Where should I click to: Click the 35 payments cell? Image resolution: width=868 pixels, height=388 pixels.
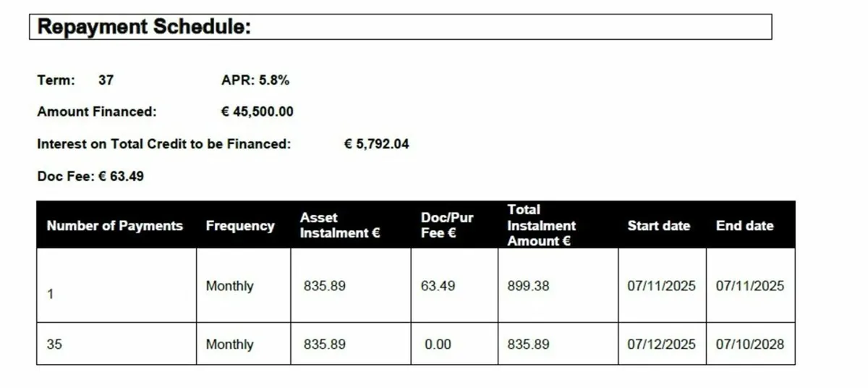point(54,345)
